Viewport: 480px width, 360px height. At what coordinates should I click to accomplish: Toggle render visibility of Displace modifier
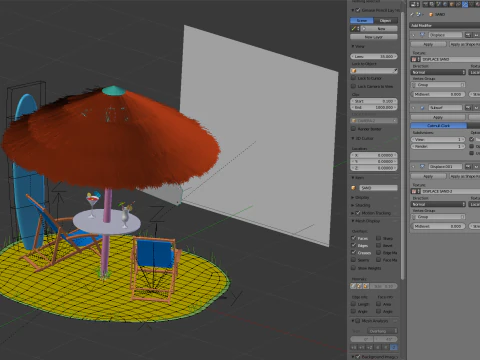pyautogui.click(x=468, y=35)
